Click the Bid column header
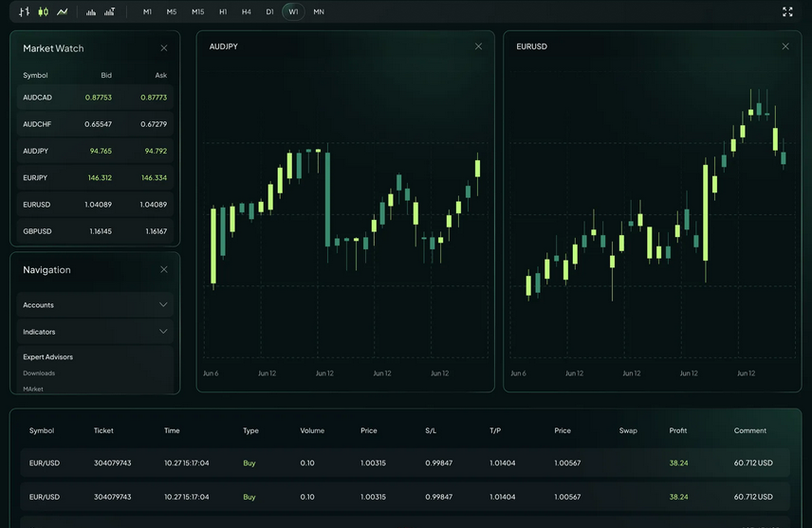This screenshot has height=528, width=812. point(106,76)
